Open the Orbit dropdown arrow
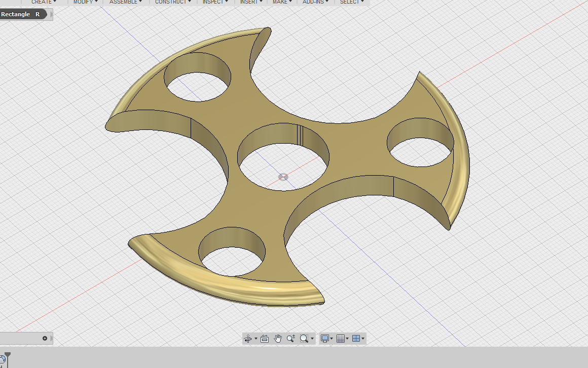The image size is (588, 368). pyautogui.click(x=255, y=339)
